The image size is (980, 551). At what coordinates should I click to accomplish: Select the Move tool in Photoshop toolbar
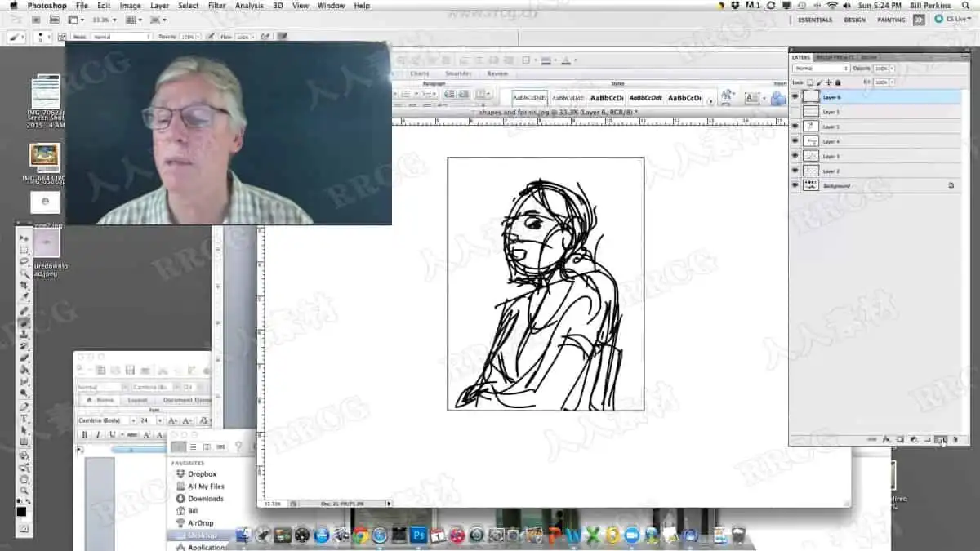(x=24, y=238)
